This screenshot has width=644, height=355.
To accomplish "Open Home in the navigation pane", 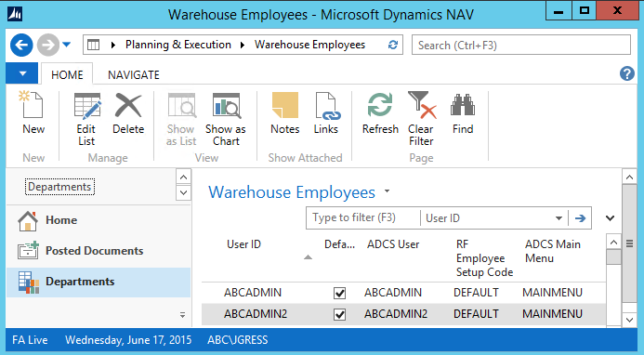I will (x=99, y=220).
